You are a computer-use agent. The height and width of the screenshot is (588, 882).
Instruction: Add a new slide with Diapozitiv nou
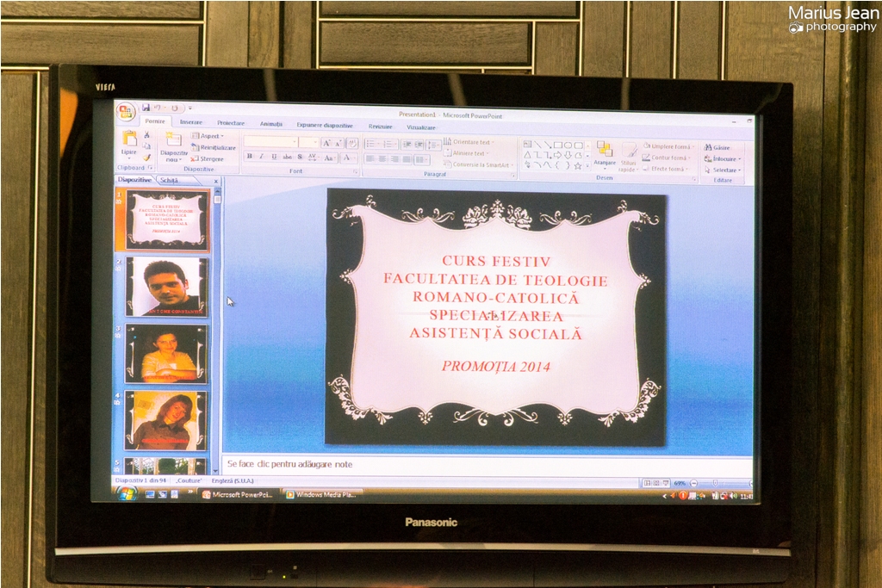click(x=173, y=147)
